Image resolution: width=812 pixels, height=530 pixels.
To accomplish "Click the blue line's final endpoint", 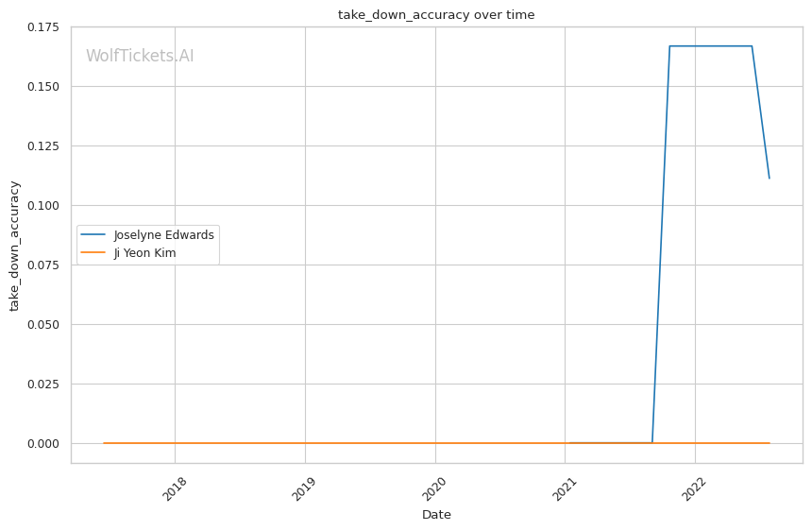I will (770, 178).
